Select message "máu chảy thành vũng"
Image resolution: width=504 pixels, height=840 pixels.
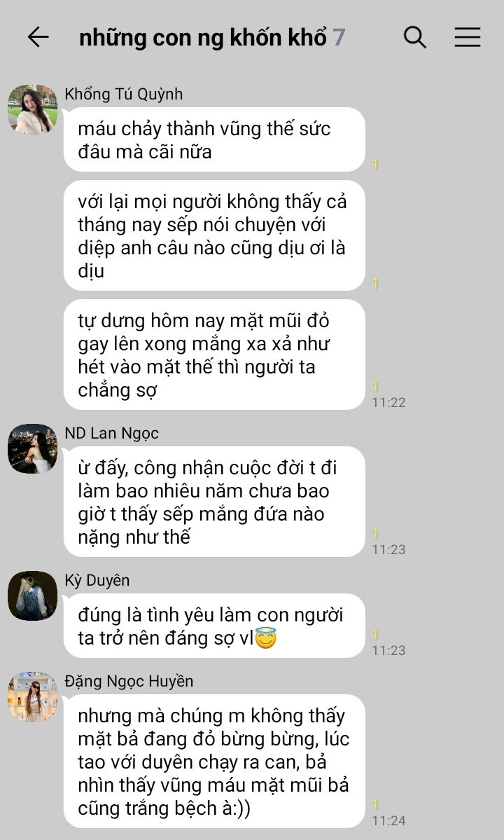pyautogui.click(x=214, y=140)
